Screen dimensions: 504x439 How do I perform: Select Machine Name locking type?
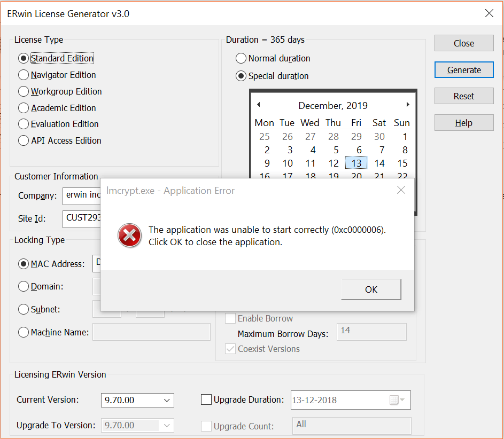pos(23,332)
